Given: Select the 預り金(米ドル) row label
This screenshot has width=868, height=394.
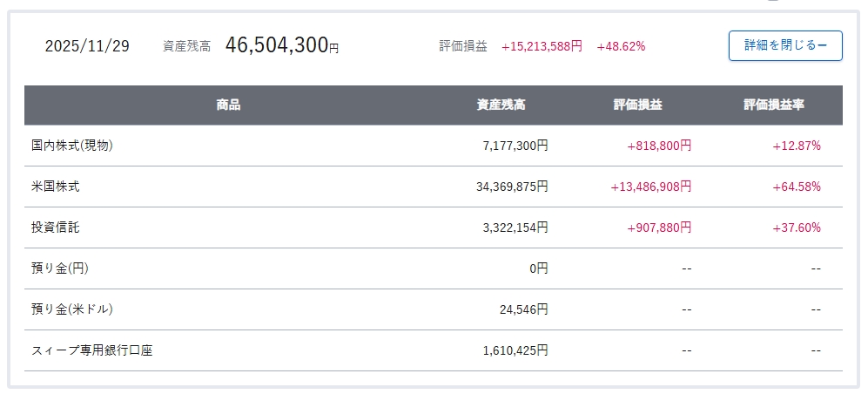Looking at the screenshot, I should pyautogui.click(x=72, y=309).
